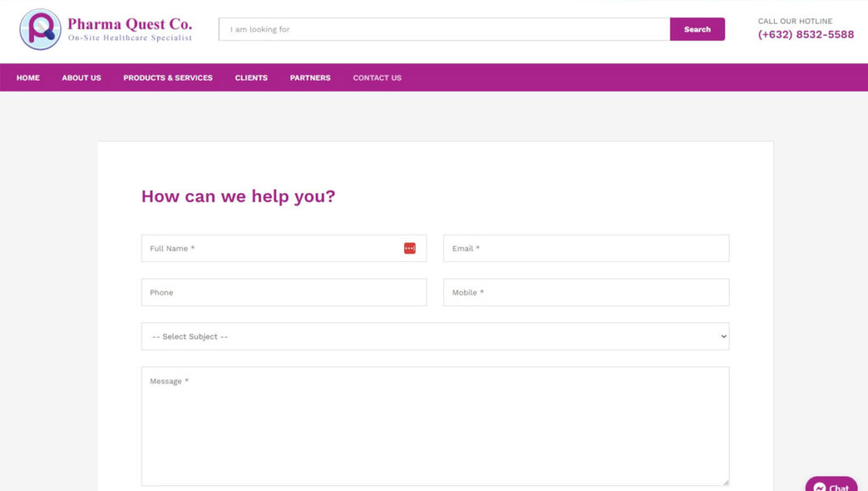
Task: Click the Pharma Quest circular logo icon
Action: (x=40, y=30)
